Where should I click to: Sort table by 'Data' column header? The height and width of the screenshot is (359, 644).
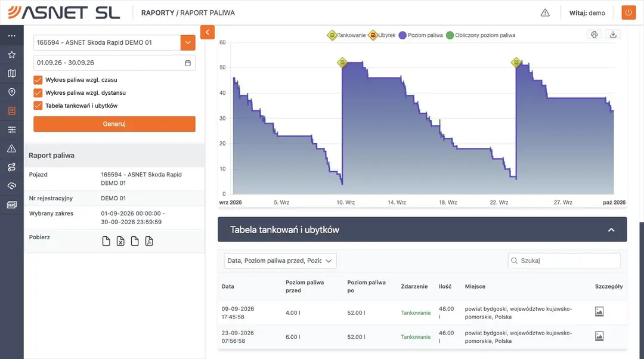coord(228,287)
